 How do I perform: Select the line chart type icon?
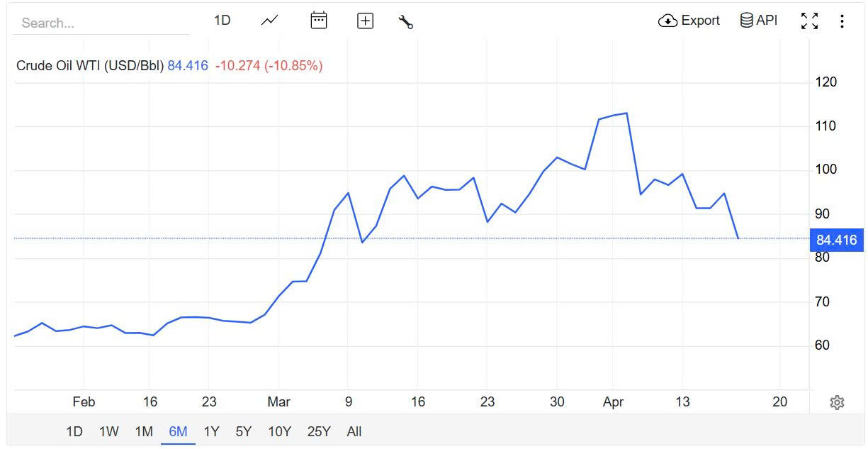pyautogui.click(x=269, y=21)
